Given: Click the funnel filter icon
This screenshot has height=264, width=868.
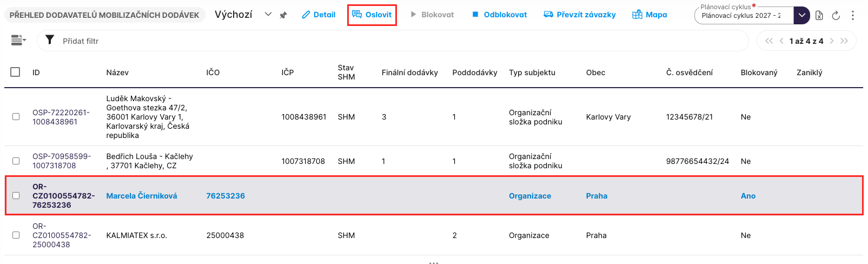Looking at the screenshot, I should click(x=50, y=40).
